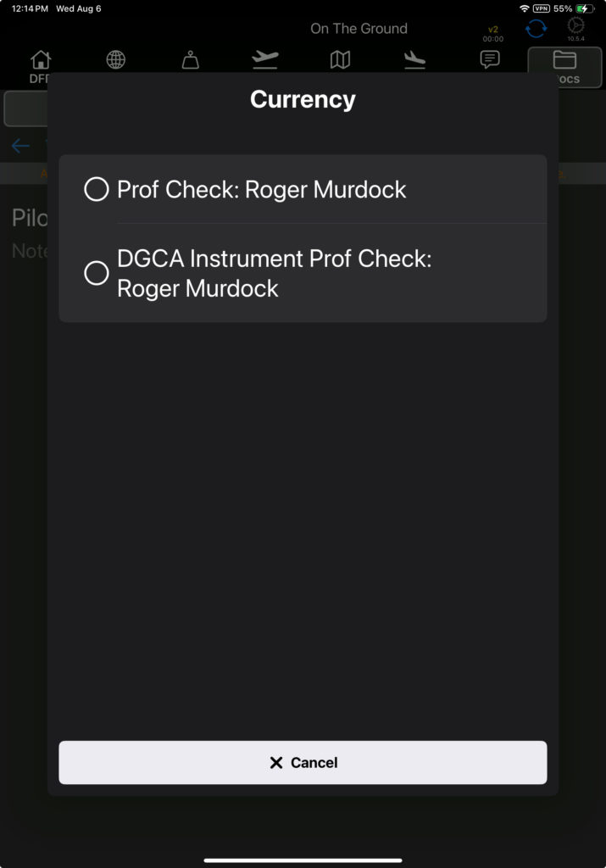Screen dimensions: 606x868
Task: Select Prof Check: Roger Murdock radio button
Action: click(x=97, y=189)
